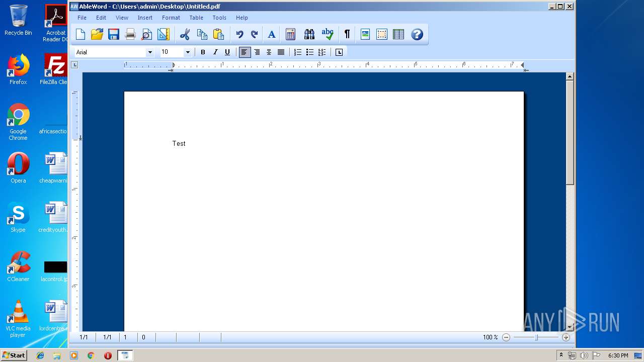This screenshot has height=362, width=644.
Task: Select the Firefox desktop shortcut
Action: (x=18, y=69)
